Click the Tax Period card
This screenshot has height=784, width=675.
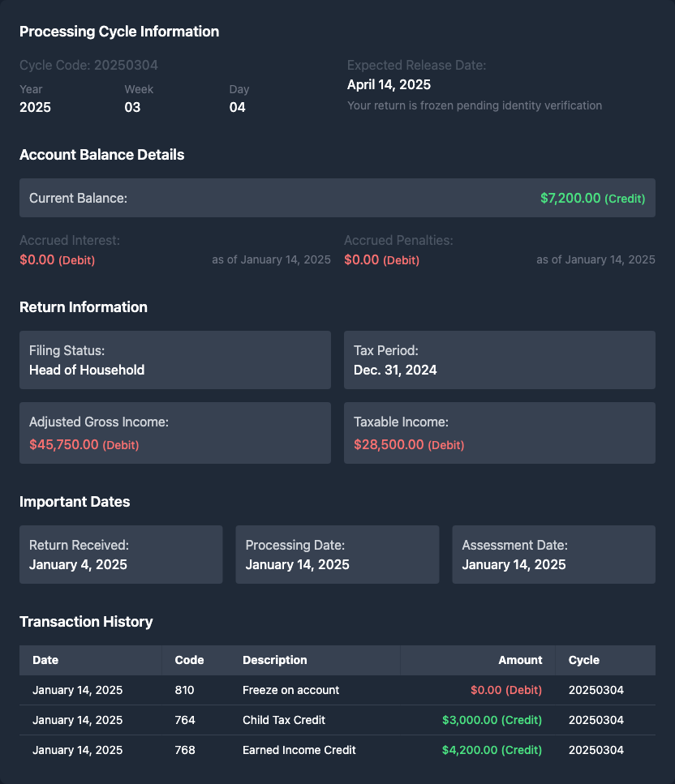tap(499, 360)
